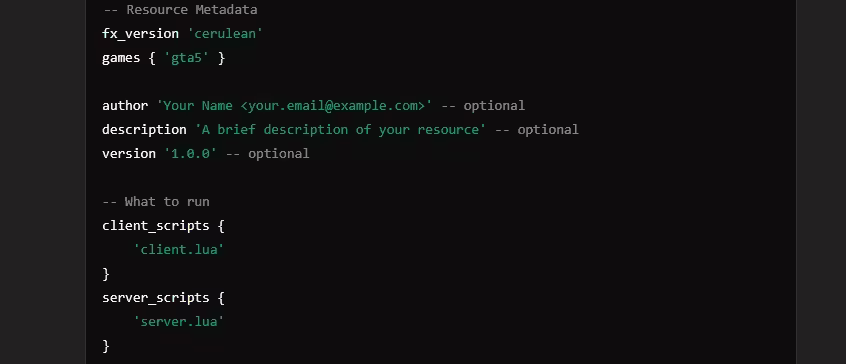Viewport: 846px width, 364px height.
Task: Click the '-- What to run' comment
Action: (156, 202)
